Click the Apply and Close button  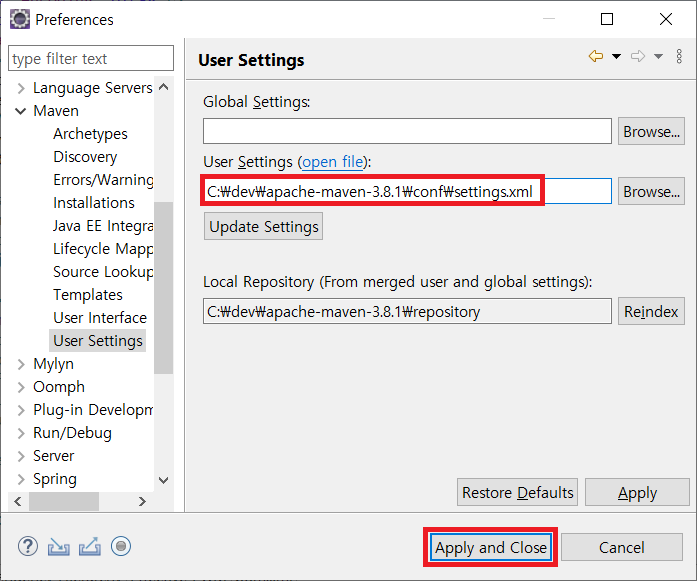tap(491, 547)
